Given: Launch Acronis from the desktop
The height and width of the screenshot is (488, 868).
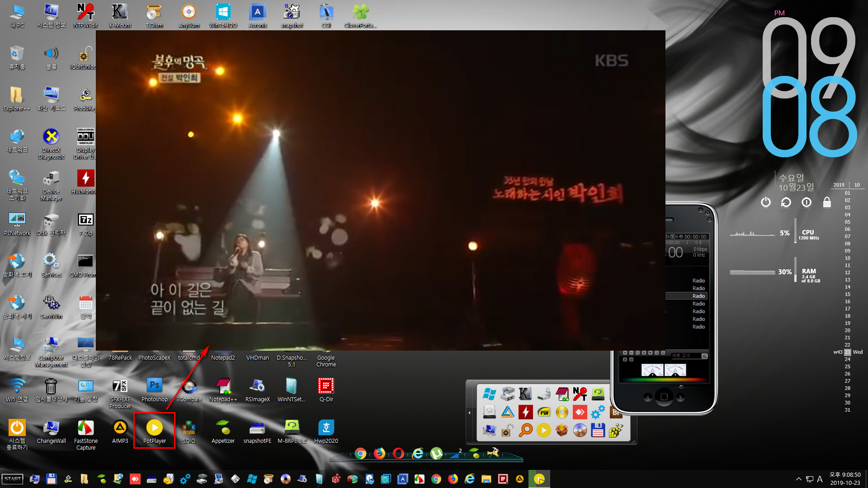Looking at the screenshot, I should pyautogui.click(x=257, y=16).
